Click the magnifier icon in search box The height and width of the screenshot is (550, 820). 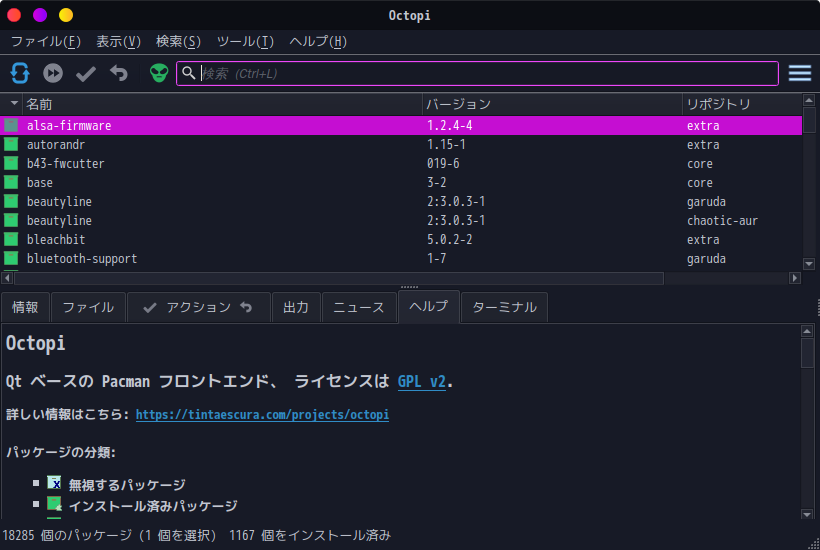tap(189, 73)
